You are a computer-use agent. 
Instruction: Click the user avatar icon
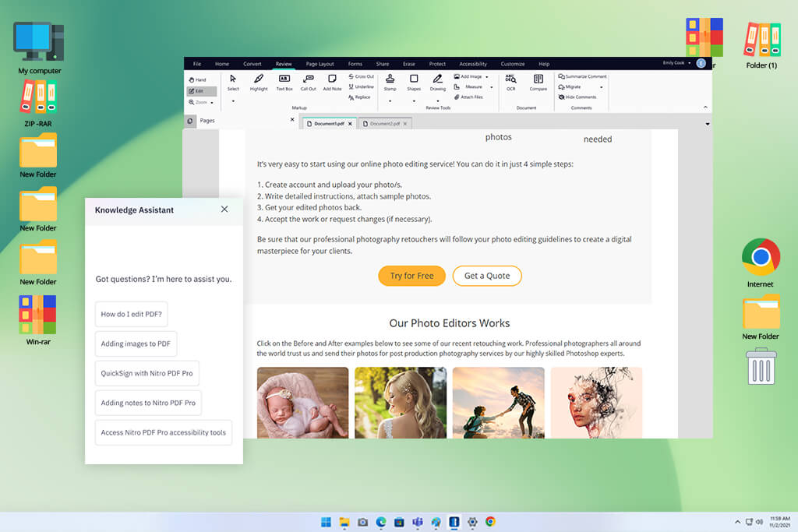click(701, 63)
